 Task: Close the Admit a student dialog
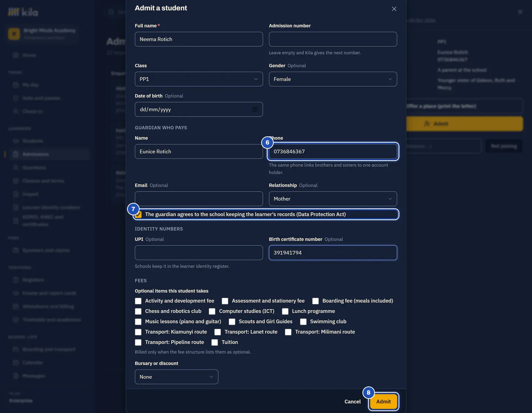(x=394, y=9)
